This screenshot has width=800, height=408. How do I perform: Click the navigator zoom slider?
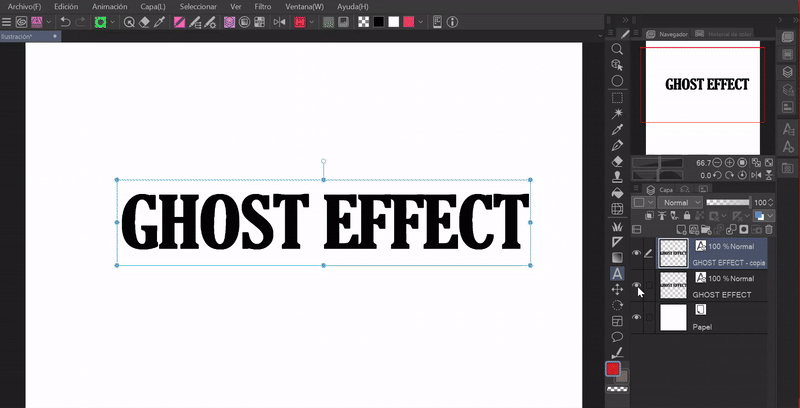(658, 163)
